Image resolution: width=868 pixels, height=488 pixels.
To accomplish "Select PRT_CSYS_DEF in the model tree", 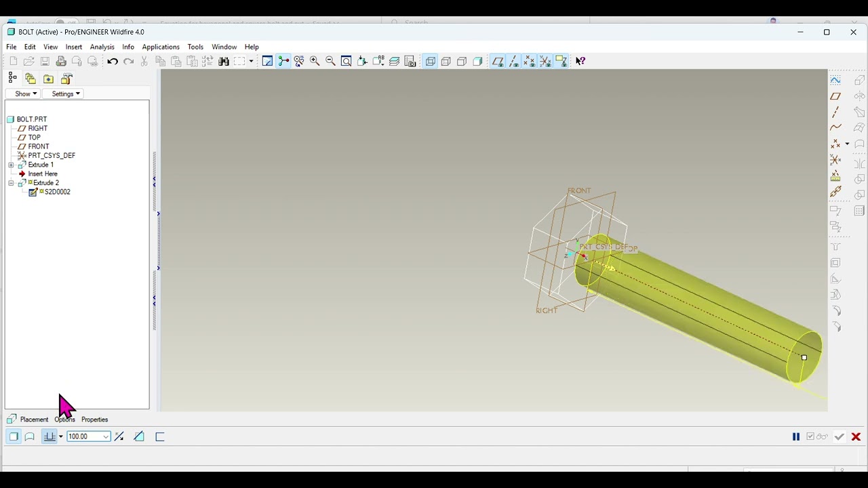I will [x=52, y=155].
